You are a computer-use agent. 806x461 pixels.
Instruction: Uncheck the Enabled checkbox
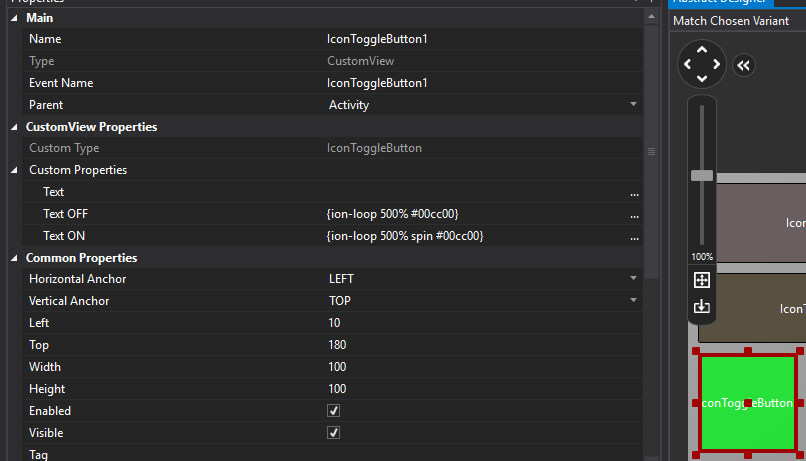coord(334,411)
